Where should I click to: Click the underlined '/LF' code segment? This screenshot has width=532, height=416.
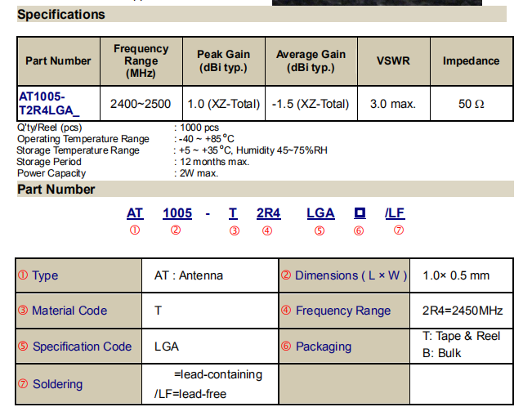395,213
